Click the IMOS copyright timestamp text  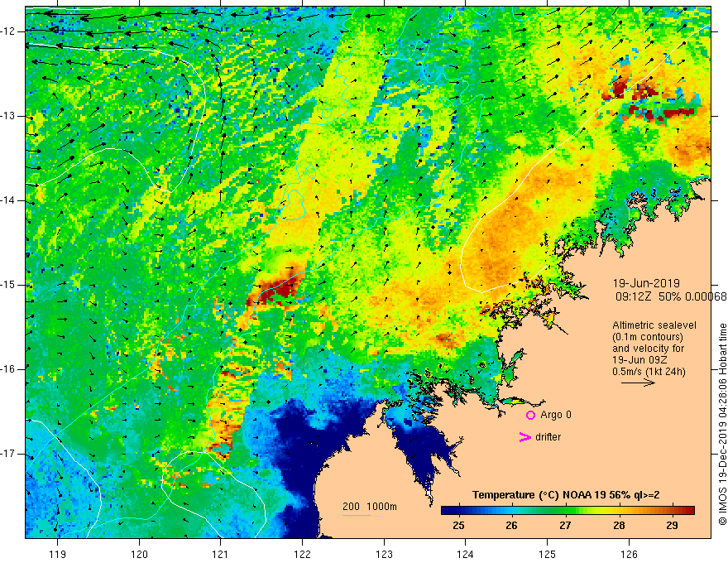722,424
